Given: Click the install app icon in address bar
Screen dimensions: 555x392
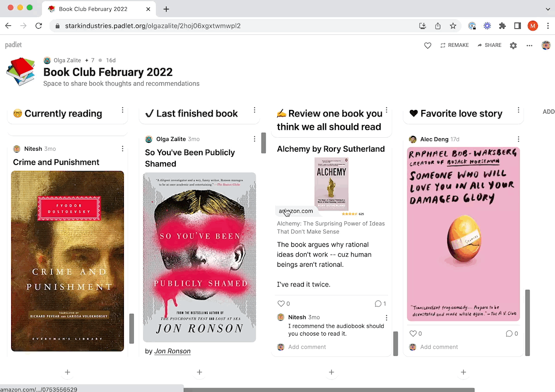Looking at the screenshot, I should click(422, 26).
